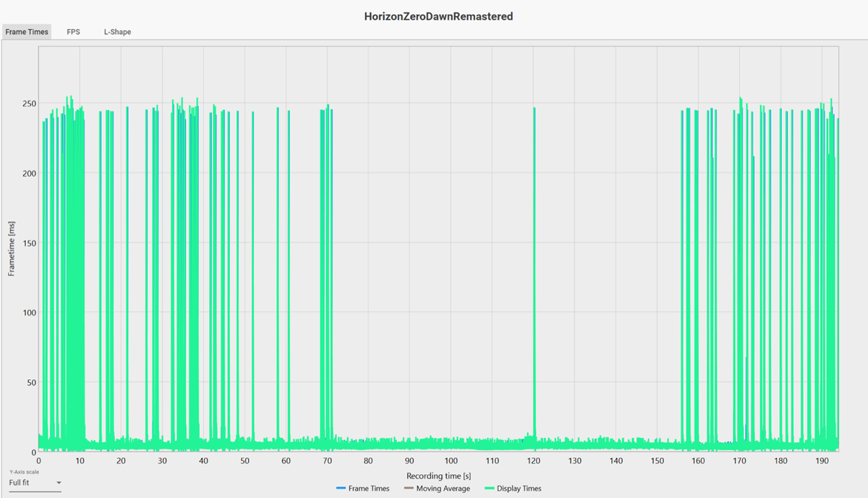Toggle the Display Times legend entry

pyautogui.click(x=511, y=489)
